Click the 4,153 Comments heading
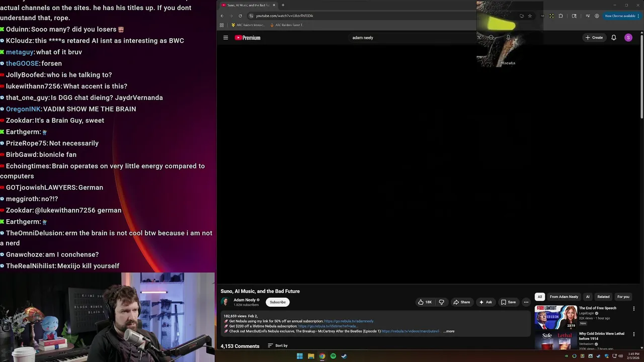This screenshot has width=644, height=362. [240, 346]
